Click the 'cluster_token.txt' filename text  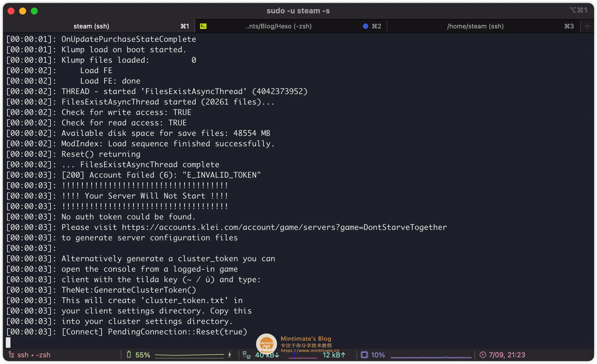[x=185, y=300]
